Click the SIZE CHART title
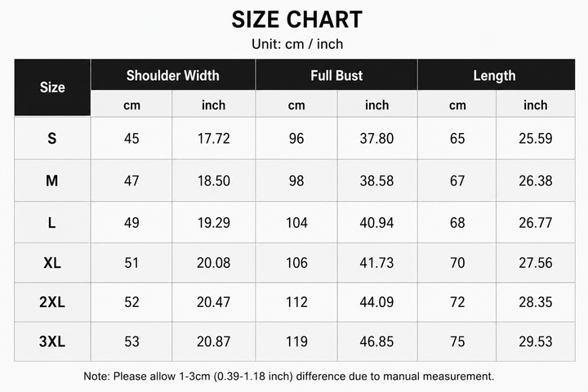This screenshot has width=588, height=392. [296, 20]
